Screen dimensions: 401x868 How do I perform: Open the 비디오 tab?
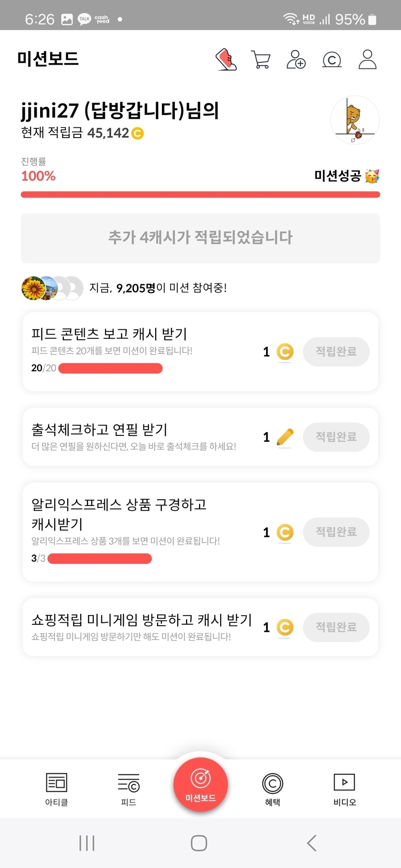pos(344,789)
